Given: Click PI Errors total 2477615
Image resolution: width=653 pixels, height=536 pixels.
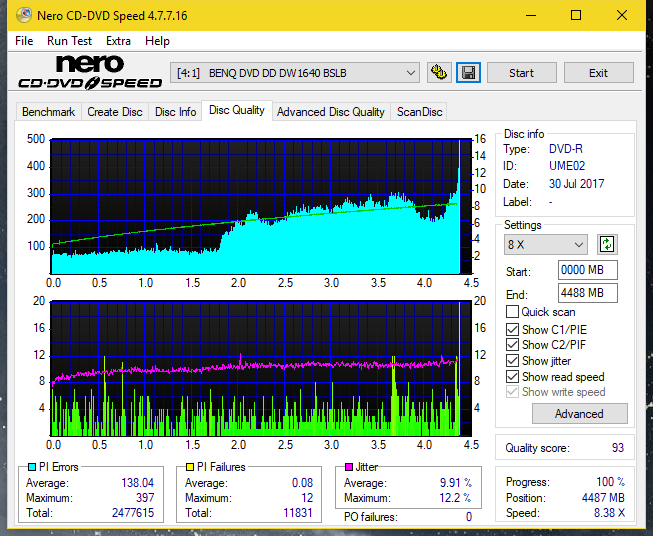Looking at the screenshot, I should [133, 513].
